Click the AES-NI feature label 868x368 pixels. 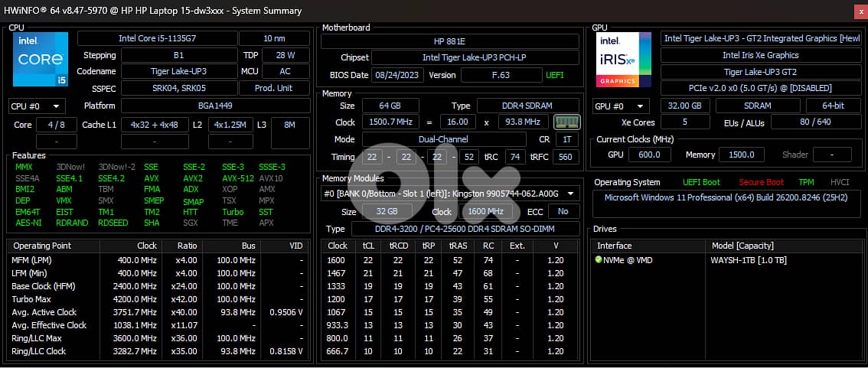[x=27, y=223]
